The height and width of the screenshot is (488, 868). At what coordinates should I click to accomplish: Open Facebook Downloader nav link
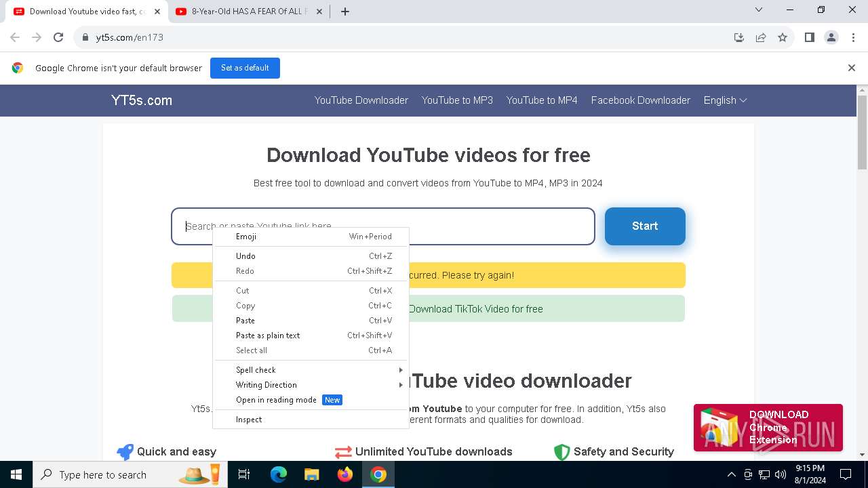click(641, 100)
